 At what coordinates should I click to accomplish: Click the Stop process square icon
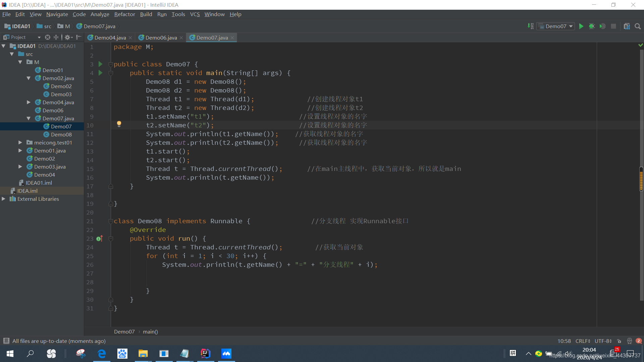coord(613,26)
